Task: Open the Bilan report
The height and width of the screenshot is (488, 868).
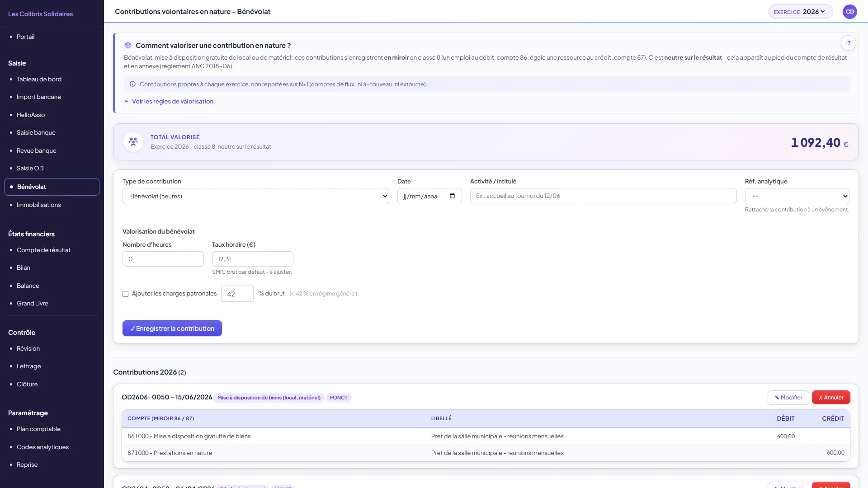Action: click(x=24, y=267)
